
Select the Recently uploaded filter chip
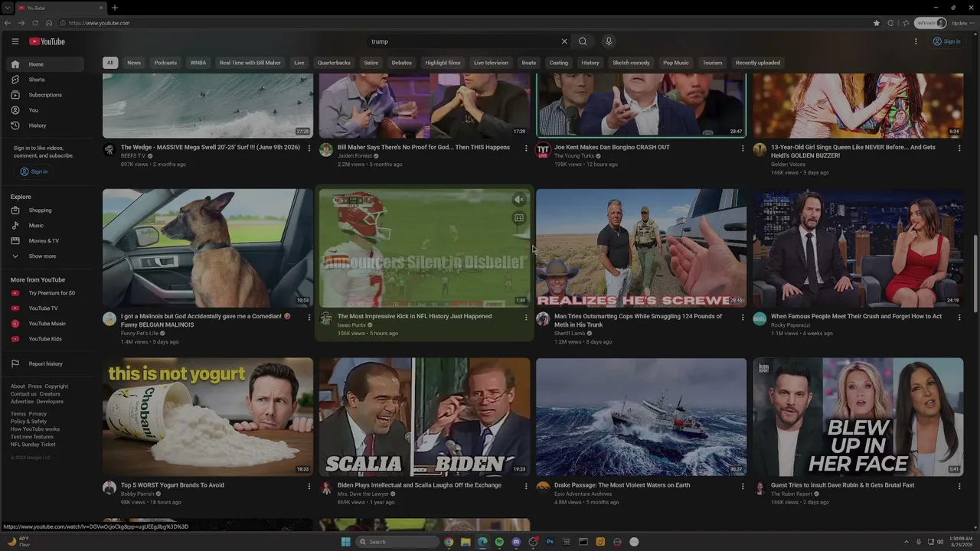tap(758, 63)
